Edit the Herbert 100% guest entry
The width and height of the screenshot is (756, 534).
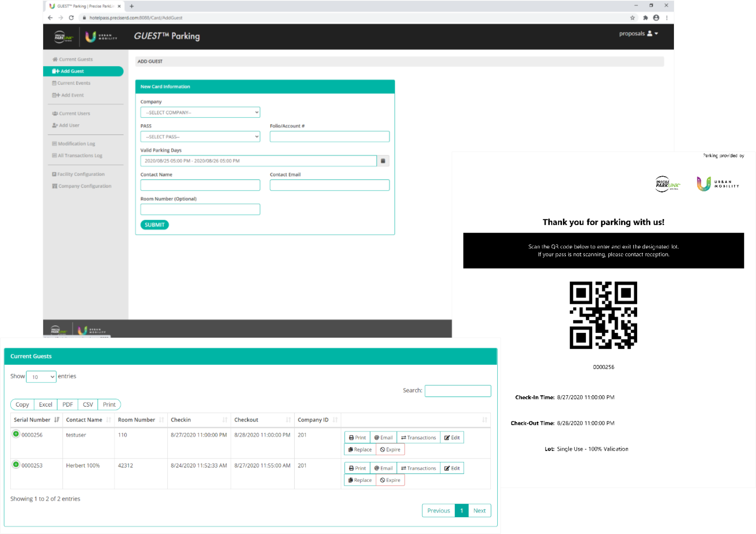click(x=452, y=468)
